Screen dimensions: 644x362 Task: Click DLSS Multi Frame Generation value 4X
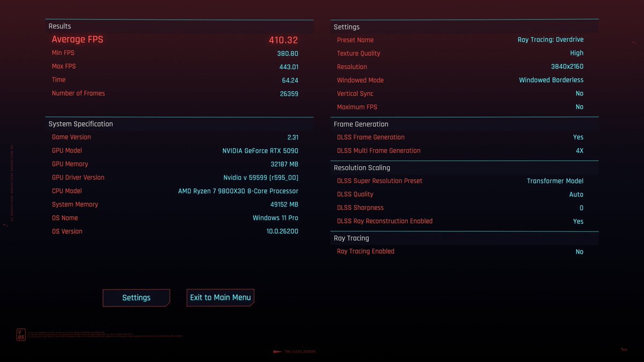(580, 151)
